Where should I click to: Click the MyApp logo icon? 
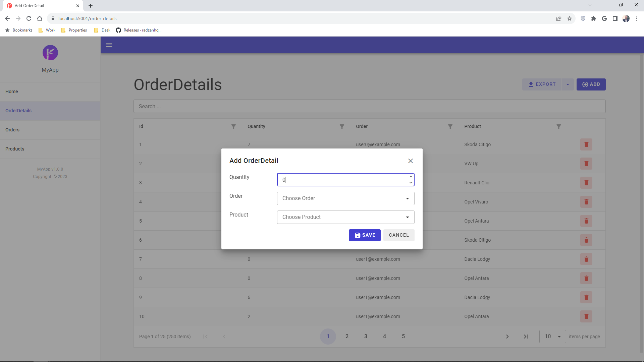[50, 53]
